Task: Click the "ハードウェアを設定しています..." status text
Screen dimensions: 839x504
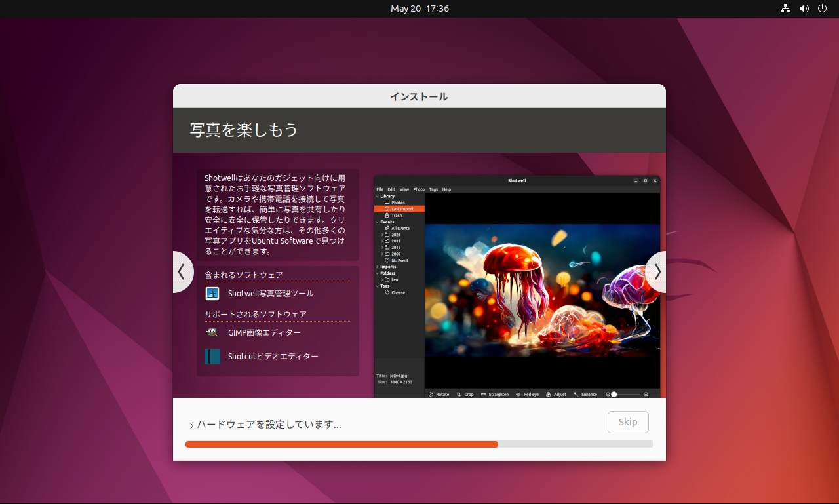Action: [x=269, y=425]
